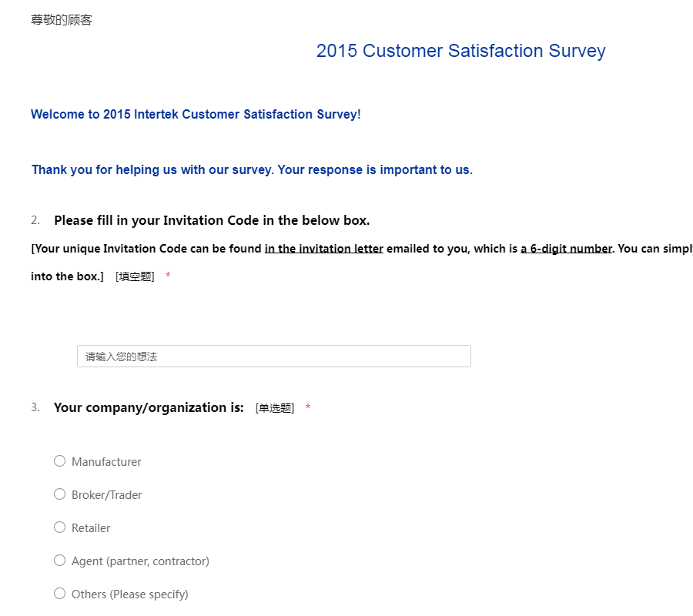Choose the Others (Please specify) radio circle

click(x=59, y=594)
